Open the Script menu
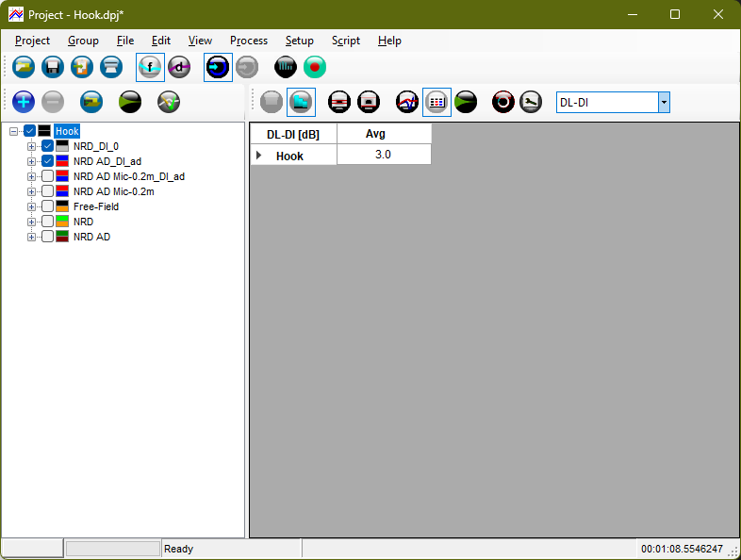Image resolution: width=741 pixels, height=560 pixels. [345, 41]
